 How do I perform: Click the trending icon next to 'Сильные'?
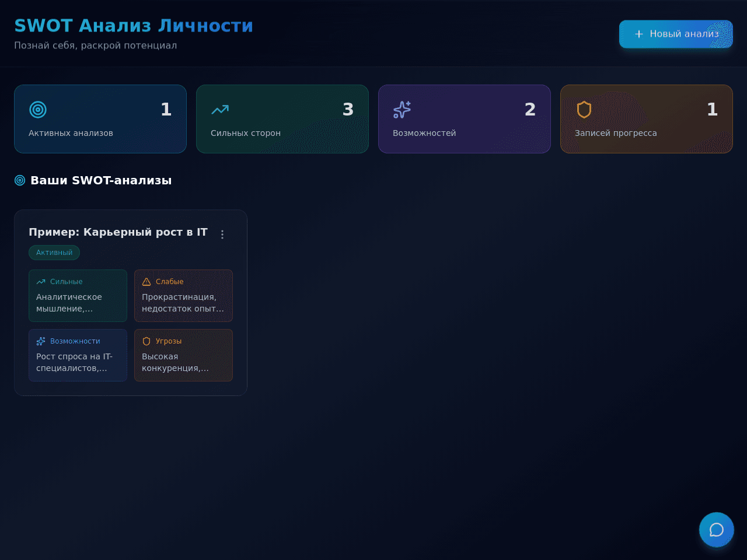(x=41, y=282)
